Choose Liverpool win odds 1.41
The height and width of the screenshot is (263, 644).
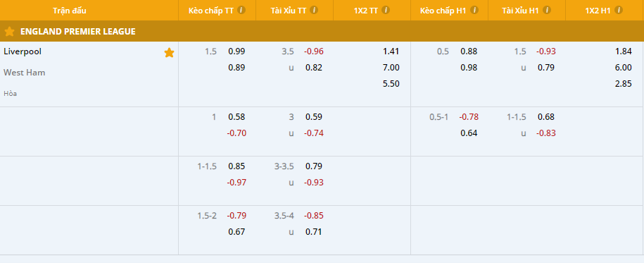[391, 51]
